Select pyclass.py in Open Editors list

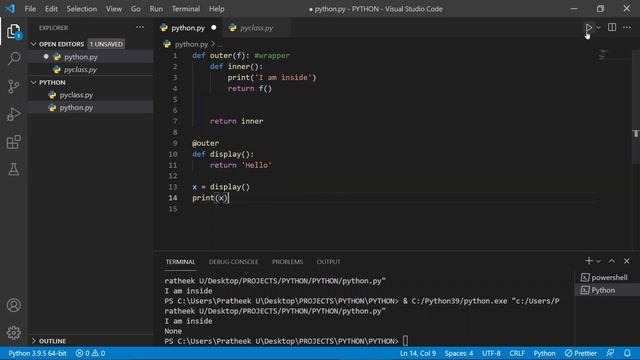click(91, 69)
